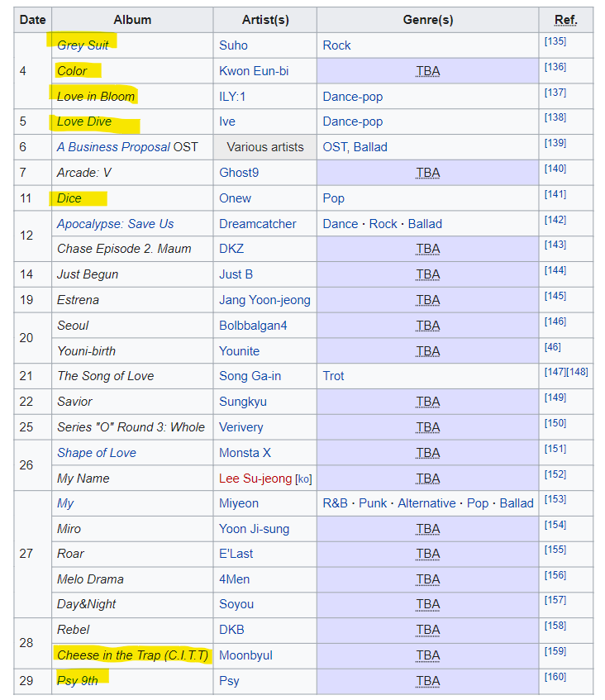Open Sungkyu artist link

243,402
